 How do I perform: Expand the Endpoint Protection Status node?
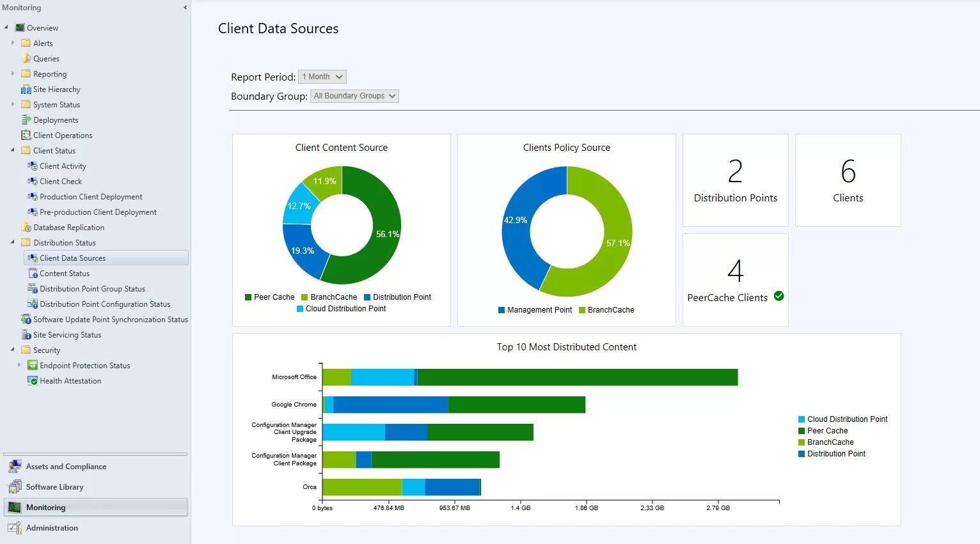(x=19, y=365)
